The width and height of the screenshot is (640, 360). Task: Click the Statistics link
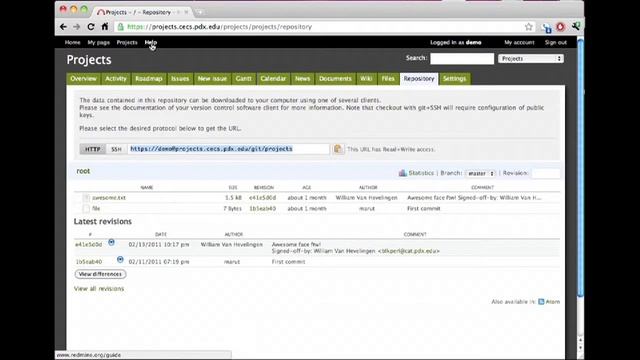pos(421,173)
